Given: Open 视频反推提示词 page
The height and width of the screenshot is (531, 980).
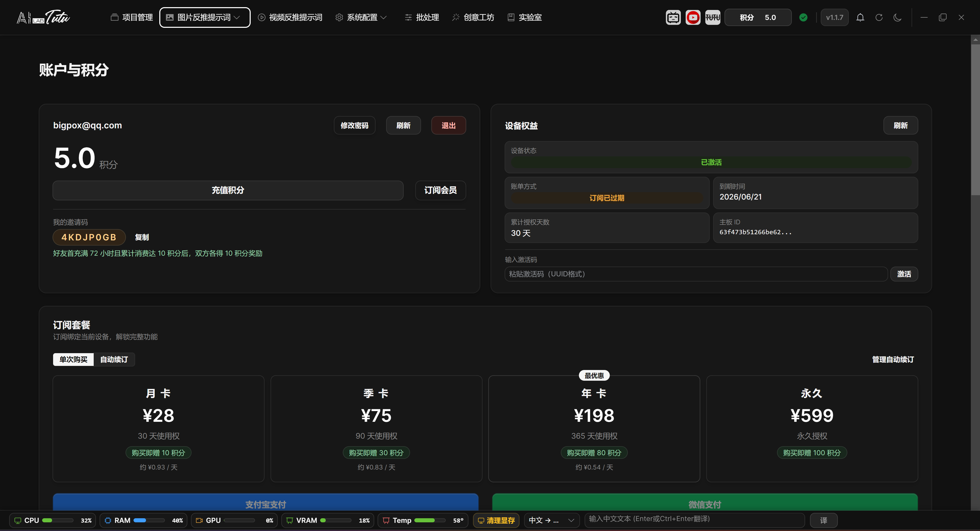Looking at the screenshot, I should 290,18.
